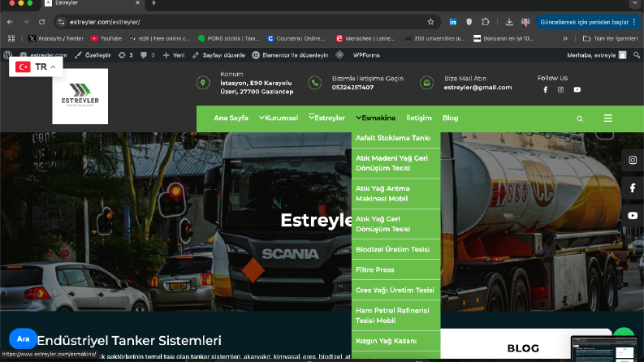Reload the page with the refresh icon

[42, 22]
